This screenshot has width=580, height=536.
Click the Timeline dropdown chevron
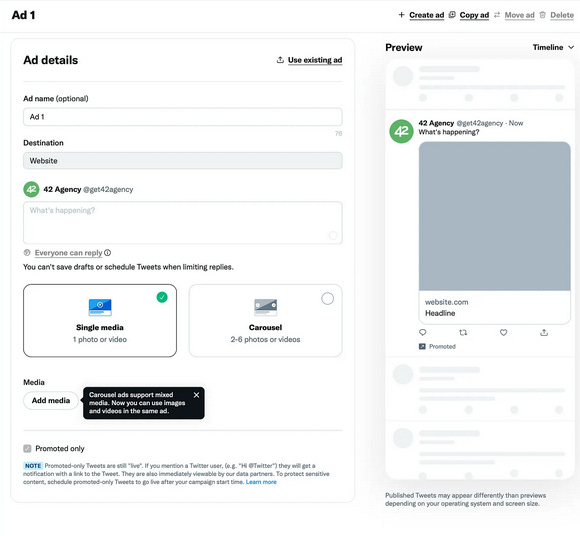tap(571, 47)
